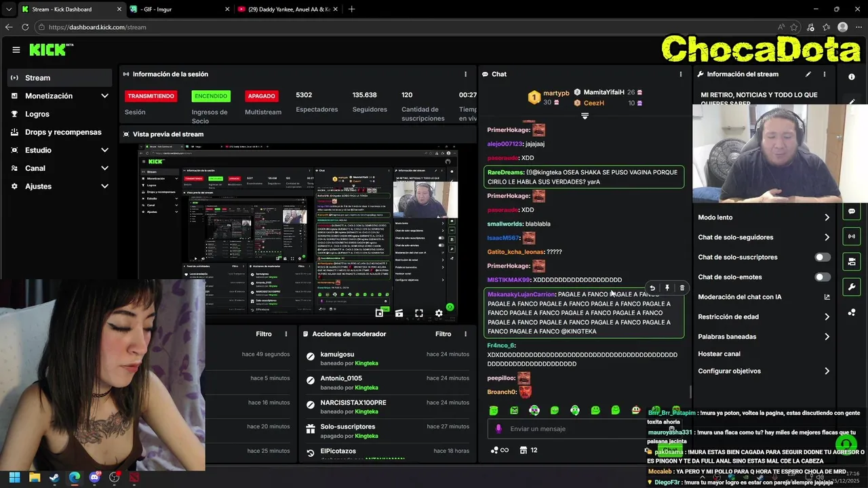868x488 pixels.
Task: Click the browser address bar
Action: coord(407,27)
